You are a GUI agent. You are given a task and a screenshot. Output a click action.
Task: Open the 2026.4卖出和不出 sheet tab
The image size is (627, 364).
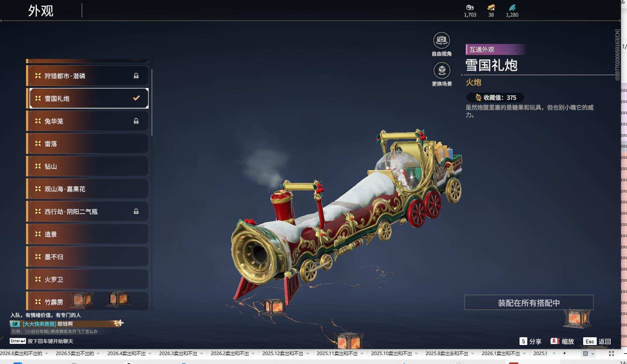point(126,354)
